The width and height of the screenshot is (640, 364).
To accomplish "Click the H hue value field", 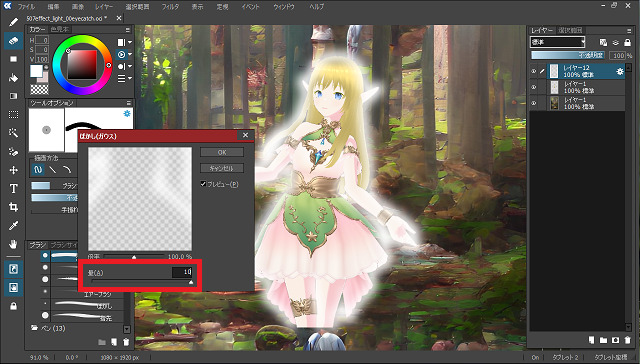I will coord(42,40).
